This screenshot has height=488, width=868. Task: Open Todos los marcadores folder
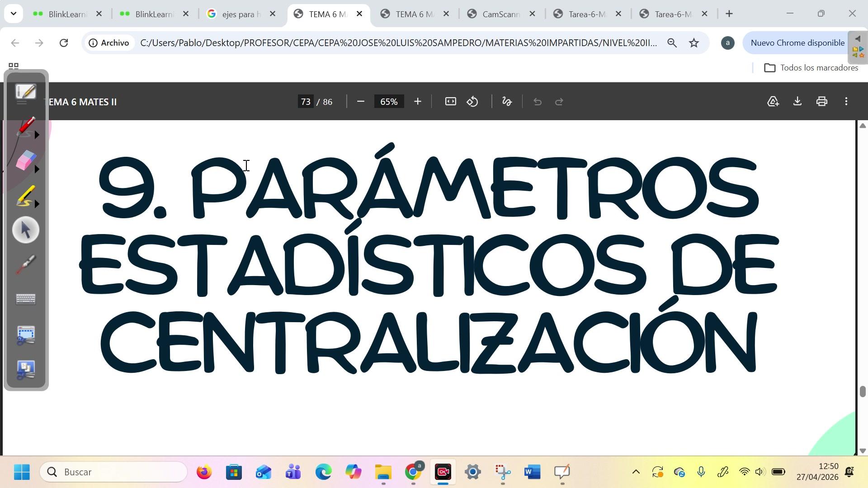pos(811,68)
